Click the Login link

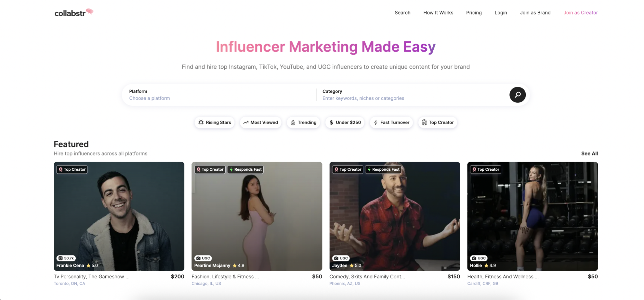tap(501, 13)
